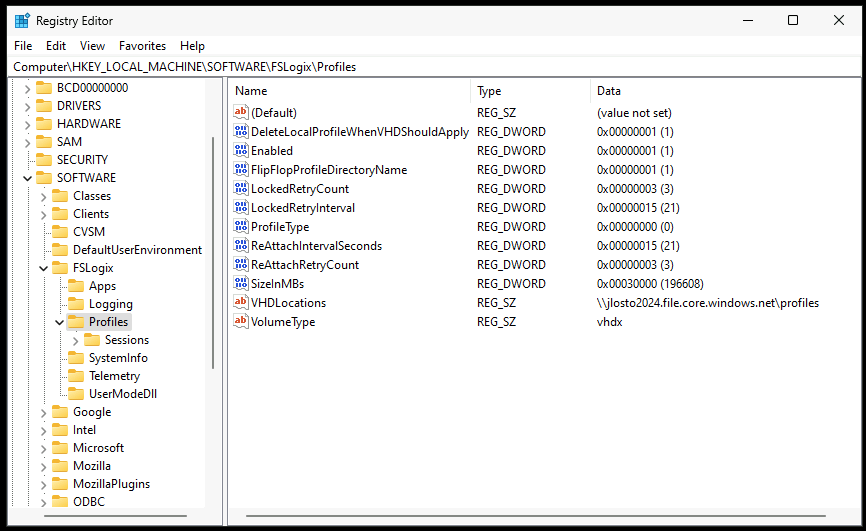Select the Apps key under FSLogix
Screen dimensions: 866x531
pyautogui.click(x=103, y=286)
